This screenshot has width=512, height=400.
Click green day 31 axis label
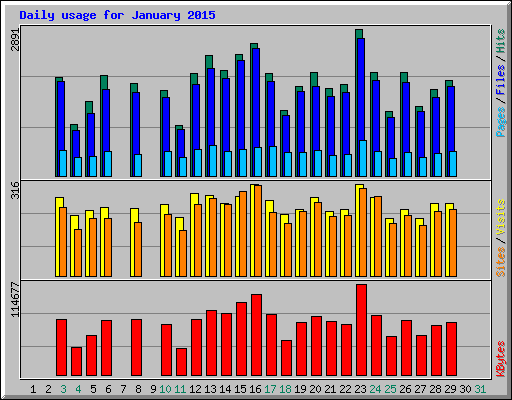point(480,389)
